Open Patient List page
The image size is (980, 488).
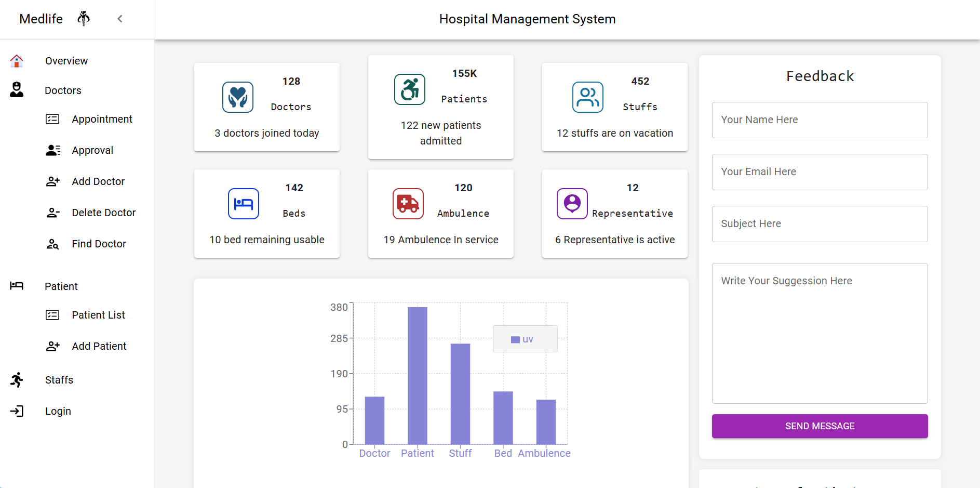pyautogui.click(x=98, y=315)
